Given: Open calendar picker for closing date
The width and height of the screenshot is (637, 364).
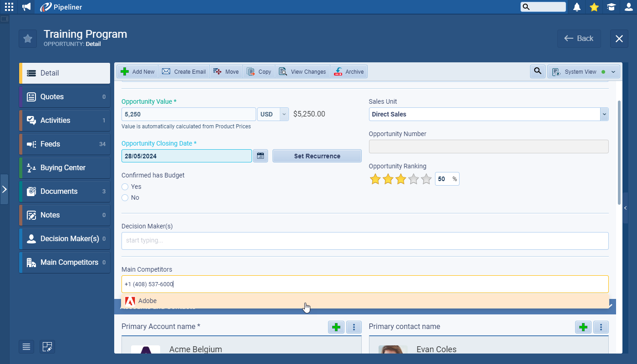Looking at the screenshot, I should point(260,156).
